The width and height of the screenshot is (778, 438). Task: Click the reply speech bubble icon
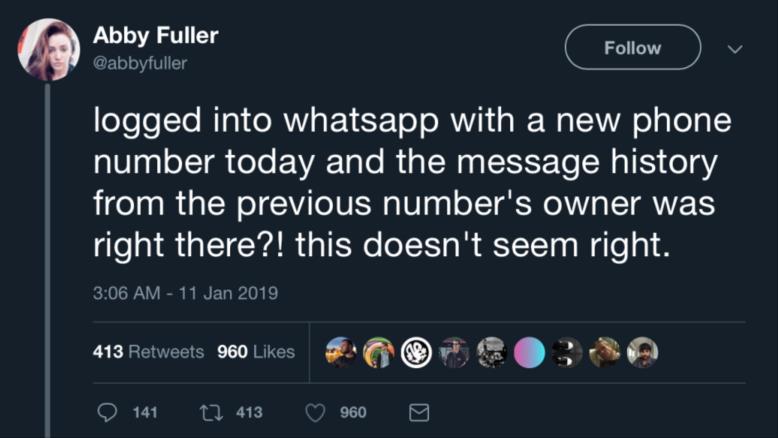click(x=107, y=412)
